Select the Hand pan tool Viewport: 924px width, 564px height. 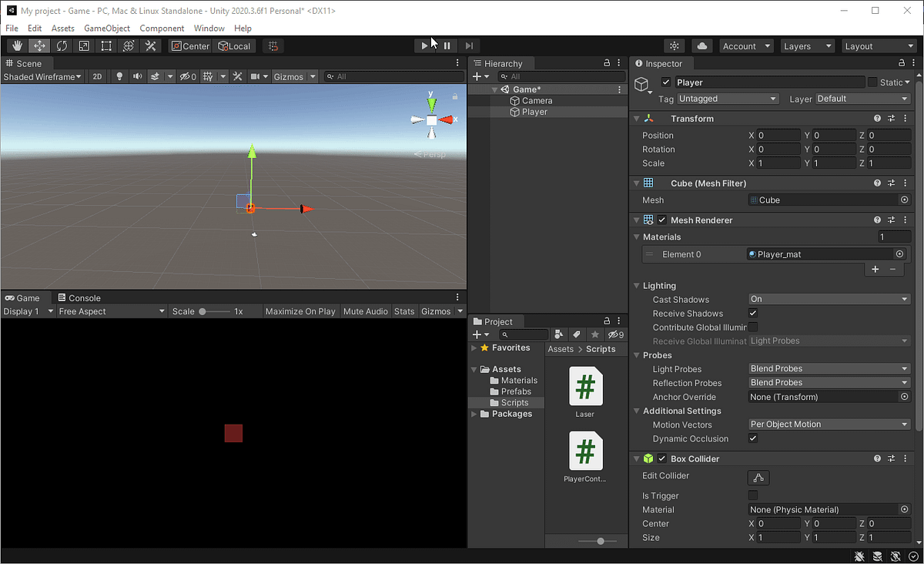click(x=16, y=45)
